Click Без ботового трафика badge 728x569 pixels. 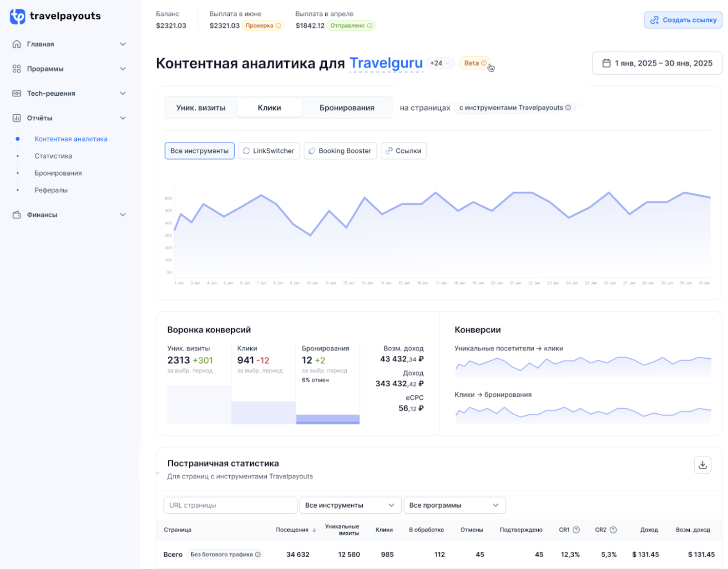(x=225, y=554)
